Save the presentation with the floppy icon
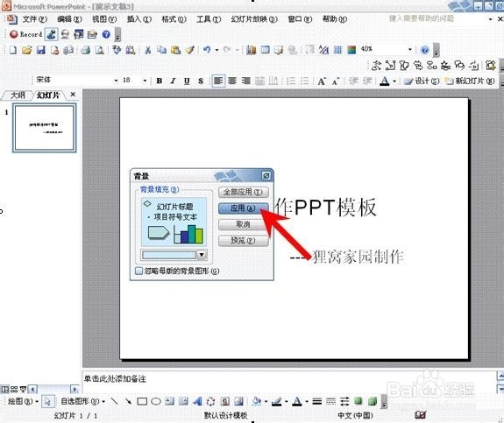Screen dimensions: 504x423 click(41, 50)
